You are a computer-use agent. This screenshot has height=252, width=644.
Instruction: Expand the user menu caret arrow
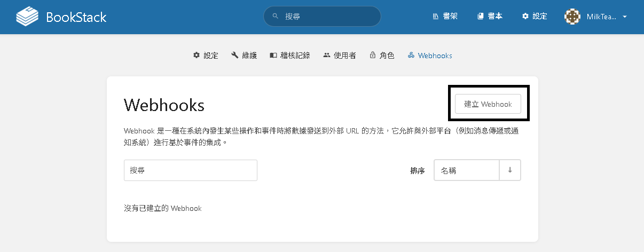coord(624,17)
